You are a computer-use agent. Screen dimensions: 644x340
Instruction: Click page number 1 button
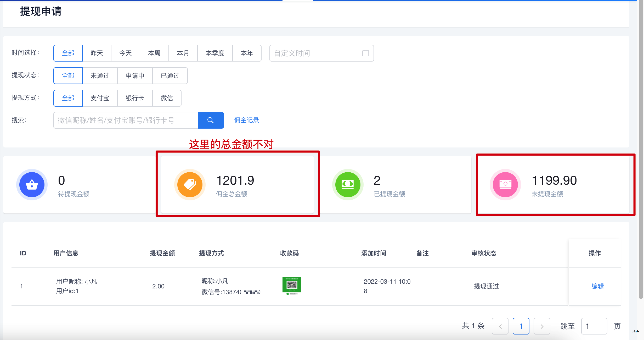coord(521,326)
